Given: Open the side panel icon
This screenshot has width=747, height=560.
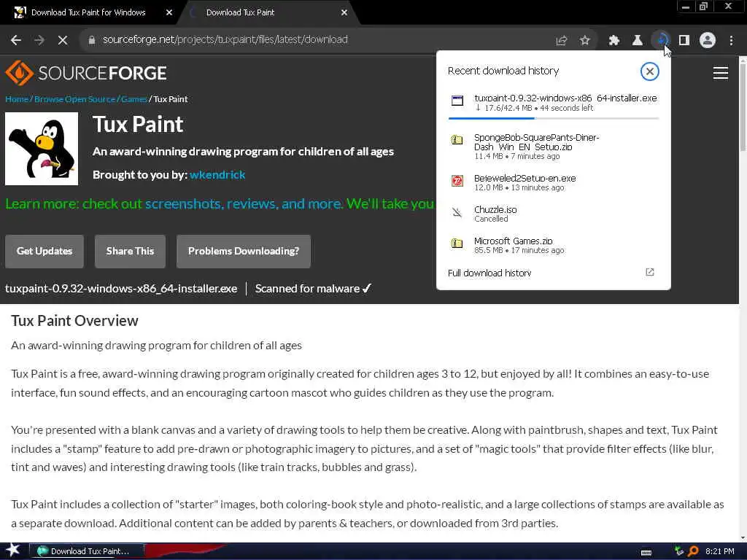Looking at the screenshot, I should [x=684, y=41].
